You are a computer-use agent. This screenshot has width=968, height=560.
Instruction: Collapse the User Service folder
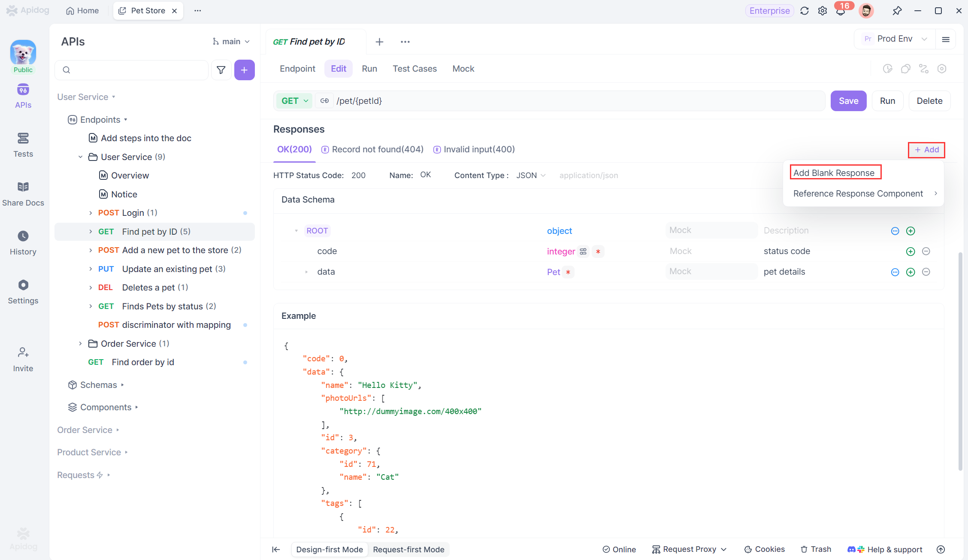click(x=80, y=157)
